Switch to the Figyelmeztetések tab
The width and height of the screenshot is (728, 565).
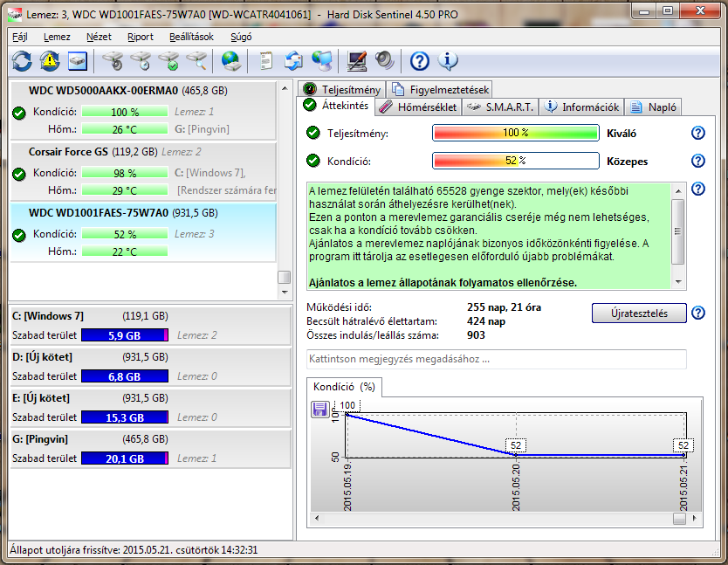pos(440,89)
